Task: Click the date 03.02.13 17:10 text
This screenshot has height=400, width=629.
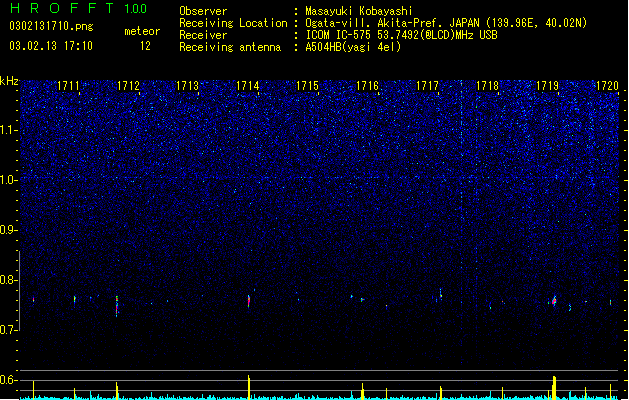Action: click(51, 46)
